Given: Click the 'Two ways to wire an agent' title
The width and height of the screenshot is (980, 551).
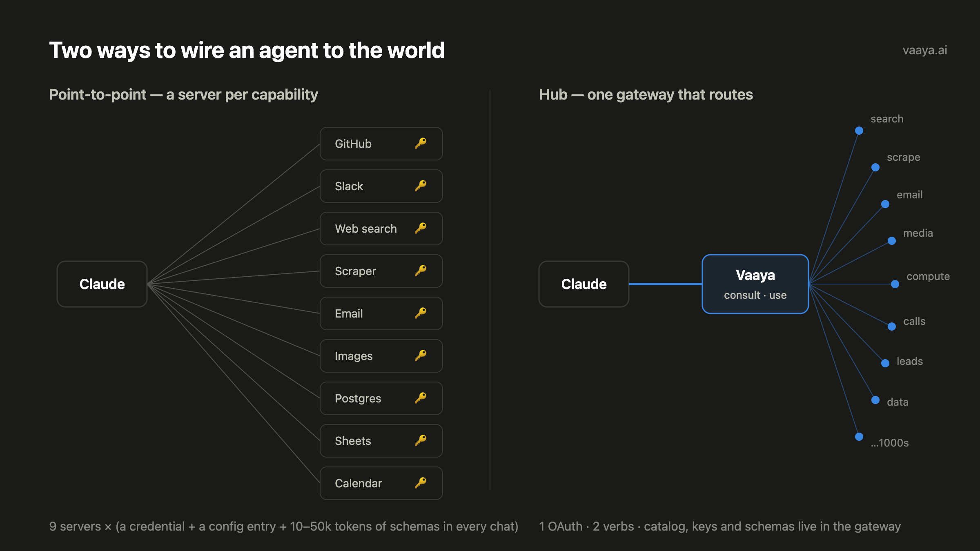Looking at the screenshot, I should click(247, 51).
